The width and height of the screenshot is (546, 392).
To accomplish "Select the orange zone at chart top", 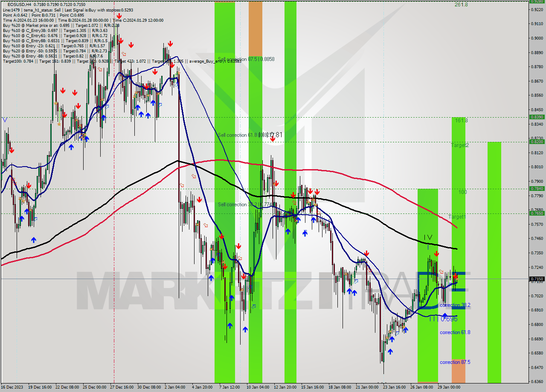I will [x=256, y=28].
